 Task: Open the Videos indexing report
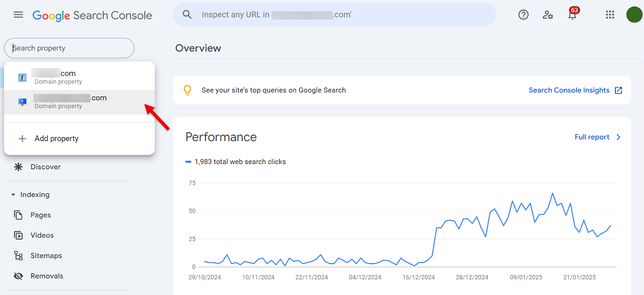42,236
